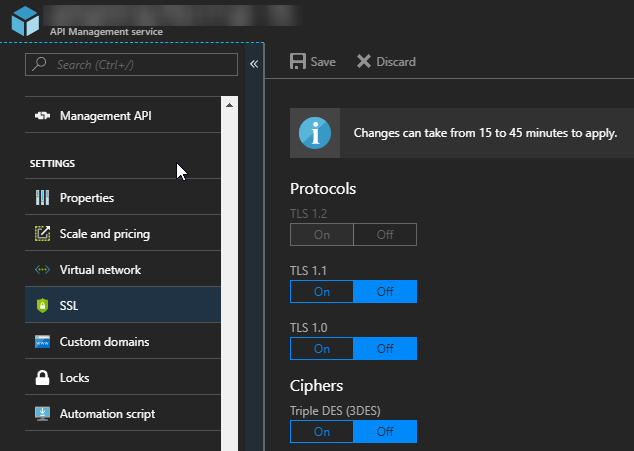Click the TLS 1.2 label
The height and width of the screenshot is (451, 634).
coord(309,214)
